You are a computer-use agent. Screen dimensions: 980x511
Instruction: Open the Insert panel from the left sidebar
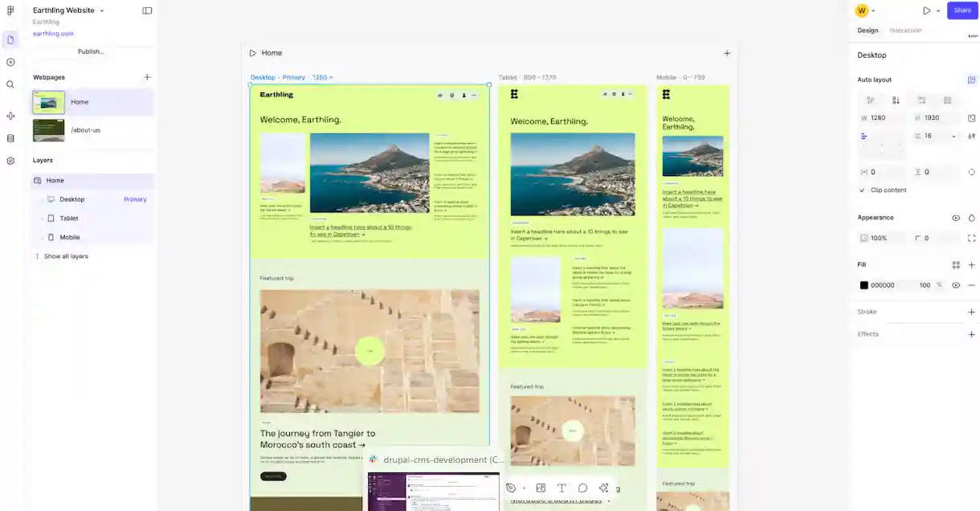coord(10,62)
